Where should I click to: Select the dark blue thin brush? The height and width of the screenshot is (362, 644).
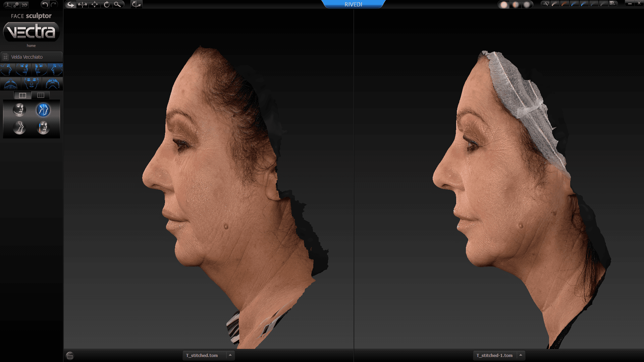(594, 4)
